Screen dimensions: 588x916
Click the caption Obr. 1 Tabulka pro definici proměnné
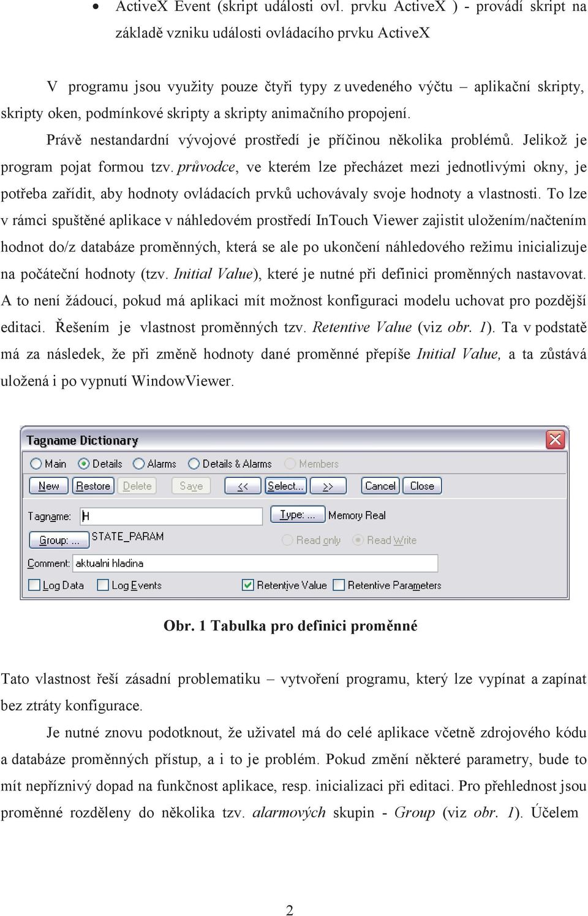[290, 626]
